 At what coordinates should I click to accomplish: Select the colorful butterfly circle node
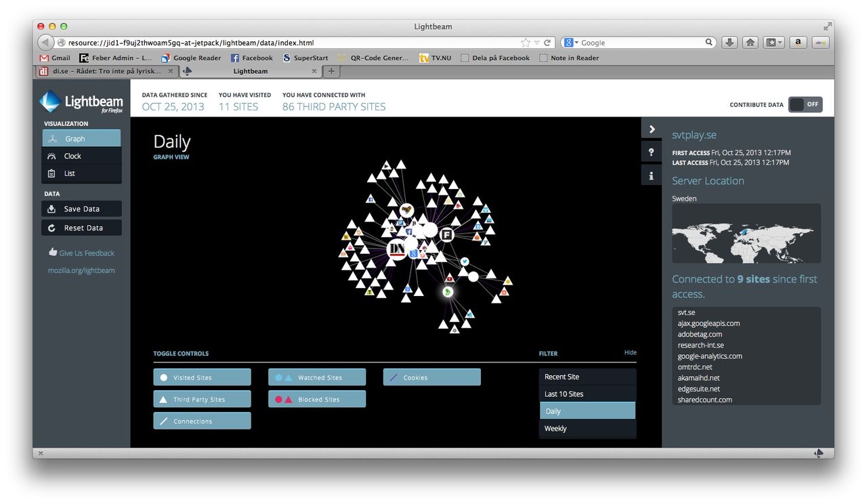point(406,210)
